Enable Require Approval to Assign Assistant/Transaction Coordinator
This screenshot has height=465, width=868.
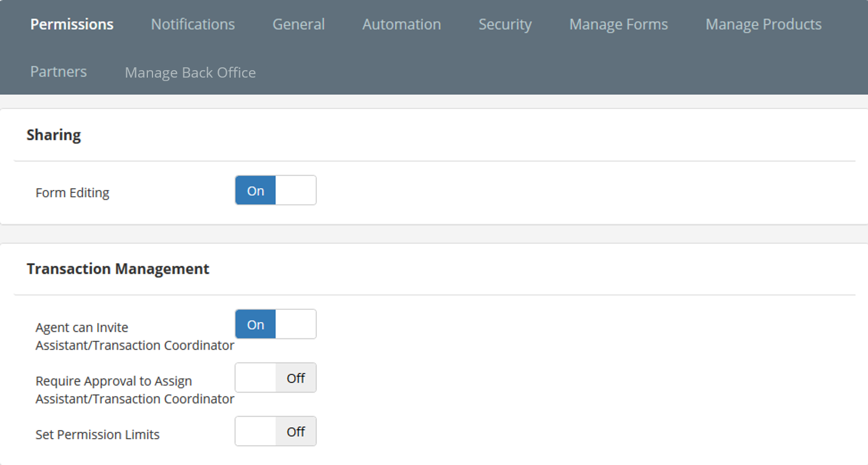(x=275, y=377)
